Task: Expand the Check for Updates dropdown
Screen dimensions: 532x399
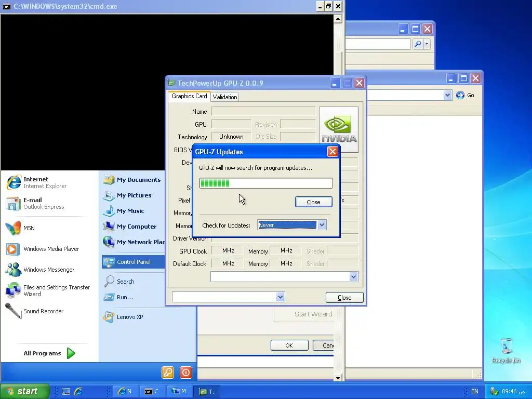Action: (322, 224)
